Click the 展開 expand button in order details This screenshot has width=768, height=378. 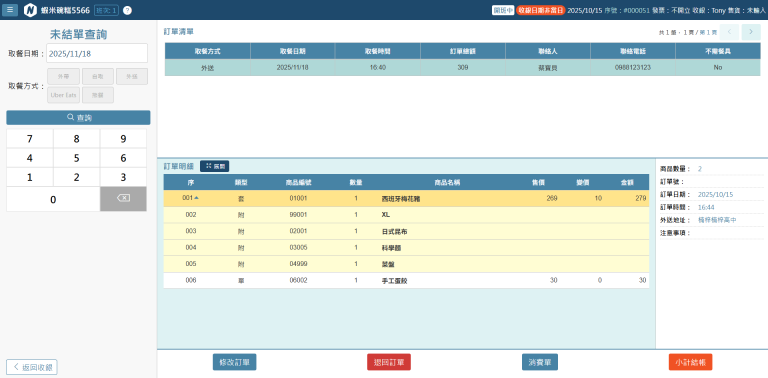(x=215, y=166)
